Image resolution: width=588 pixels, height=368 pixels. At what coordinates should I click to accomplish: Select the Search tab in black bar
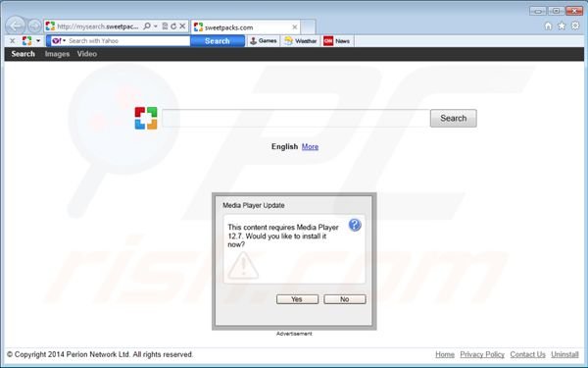click(23, 54)
